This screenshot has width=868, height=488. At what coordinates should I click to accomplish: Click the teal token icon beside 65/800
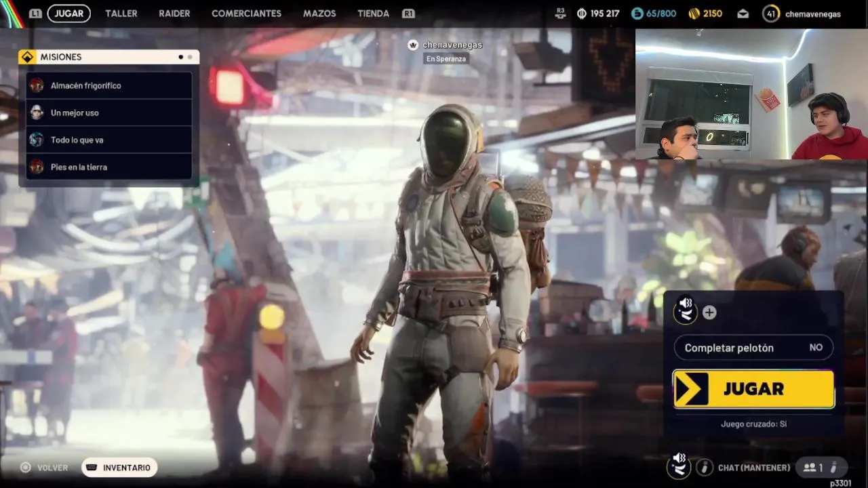(x=637, y=14)
